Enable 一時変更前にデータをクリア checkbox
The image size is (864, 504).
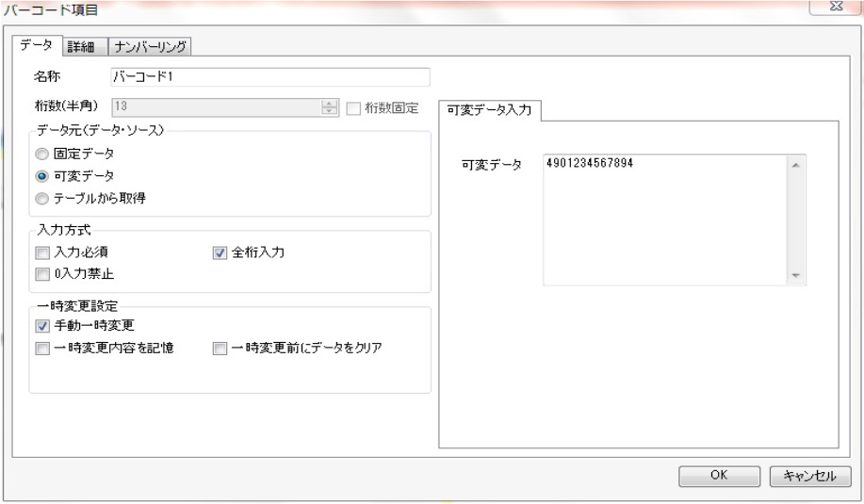click(220, 349)
